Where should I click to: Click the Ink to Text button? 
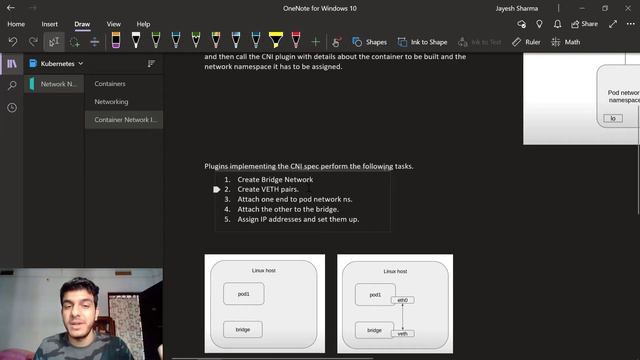[480, 42]
